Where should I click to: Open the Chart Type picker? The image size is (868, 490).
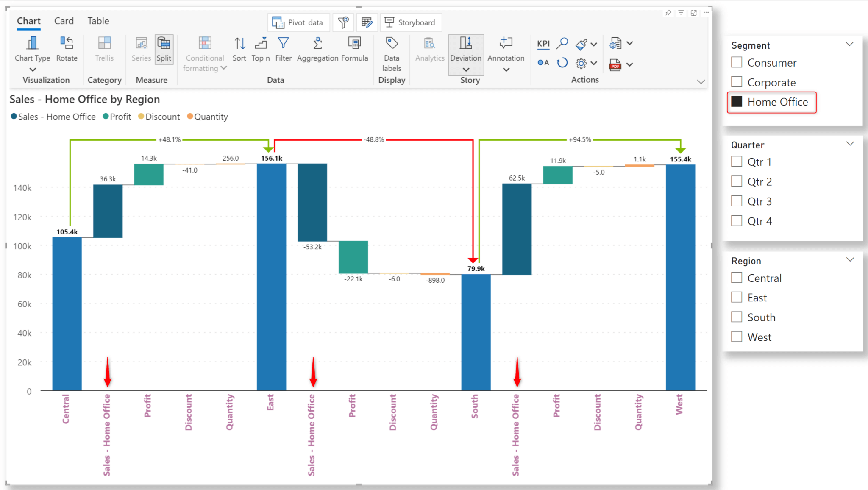pyautogui.click(x=32, y=54)
